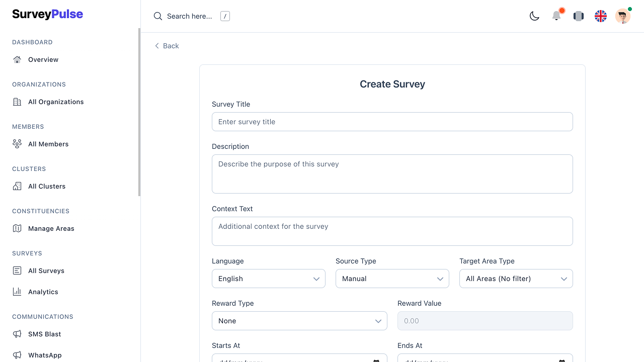
Task: Click the All Organizations building icon
Action: tap(17, 102)
